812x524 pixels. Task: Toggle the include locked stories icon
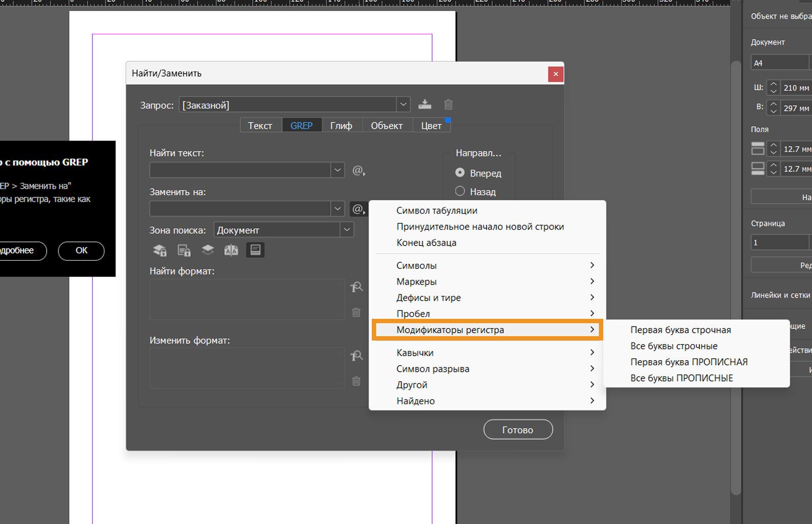pyautogui.click(x=184, y=250)
